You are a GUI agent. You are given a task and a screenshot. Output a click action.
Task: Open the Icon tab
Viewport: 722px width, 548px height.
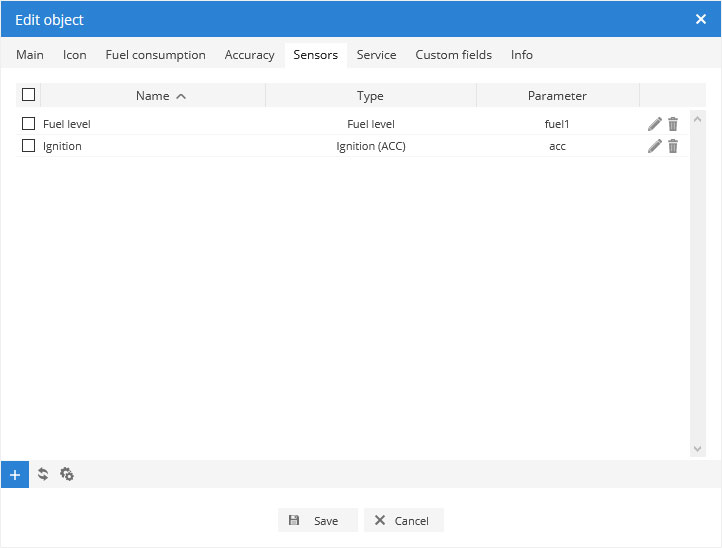point(75,55)
